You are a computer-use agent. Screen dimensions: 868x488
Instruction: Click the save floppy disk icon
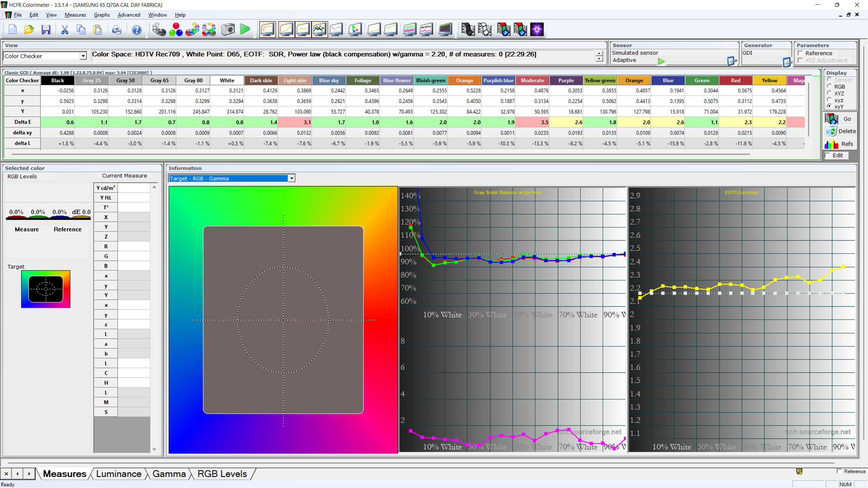pos(46,29)
